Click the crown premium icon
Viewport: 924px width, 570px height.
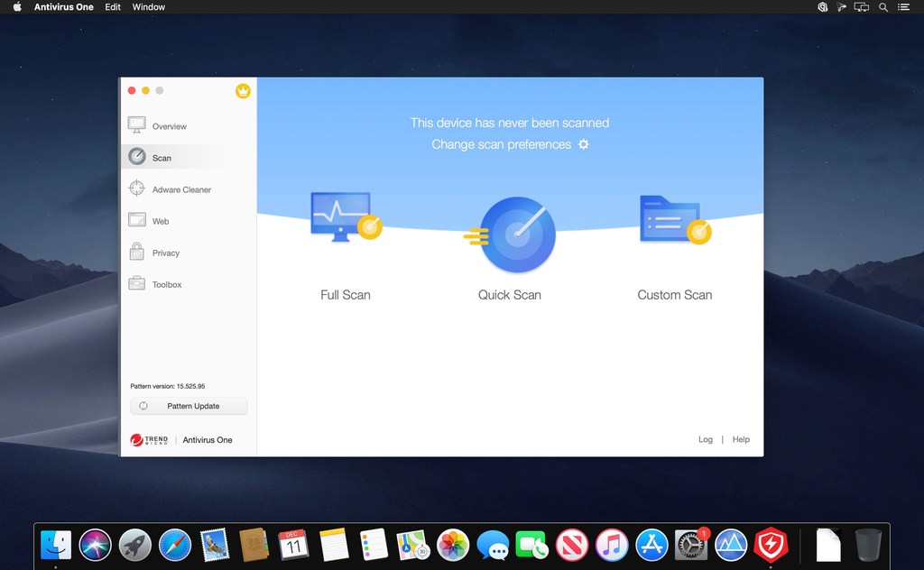[243, 90]
